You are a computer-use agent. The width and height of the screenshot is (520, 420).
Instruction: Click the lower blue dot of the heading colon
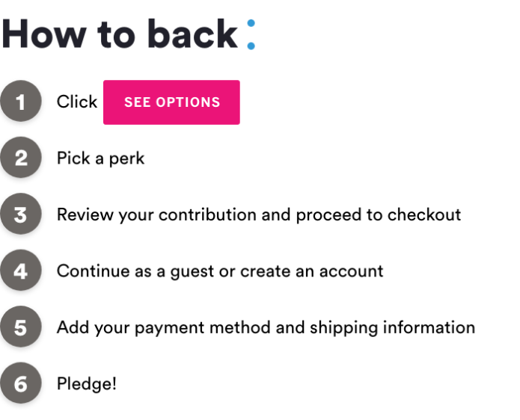click(x=251, y=46)
